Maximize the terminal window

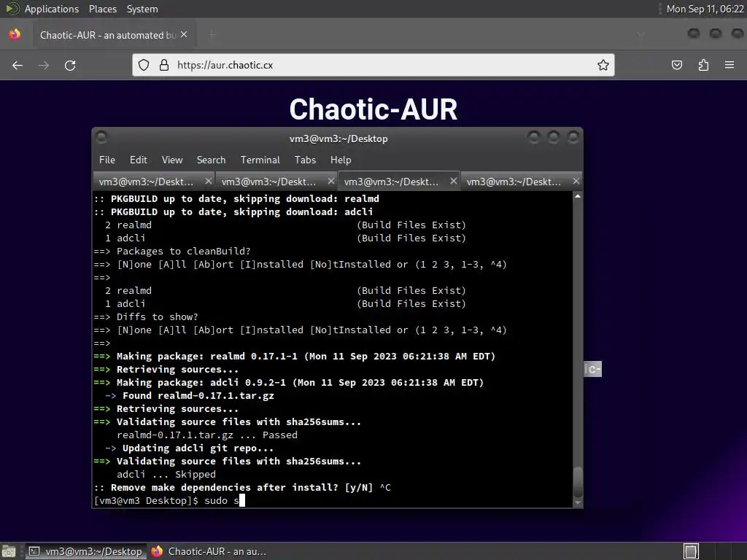coord(553,138)
